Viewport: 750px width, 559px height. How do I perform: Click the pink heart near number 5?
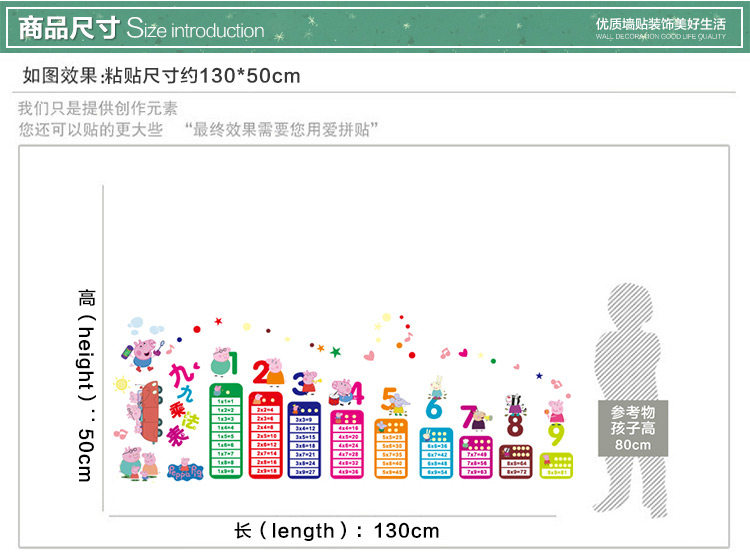[369, 356]
